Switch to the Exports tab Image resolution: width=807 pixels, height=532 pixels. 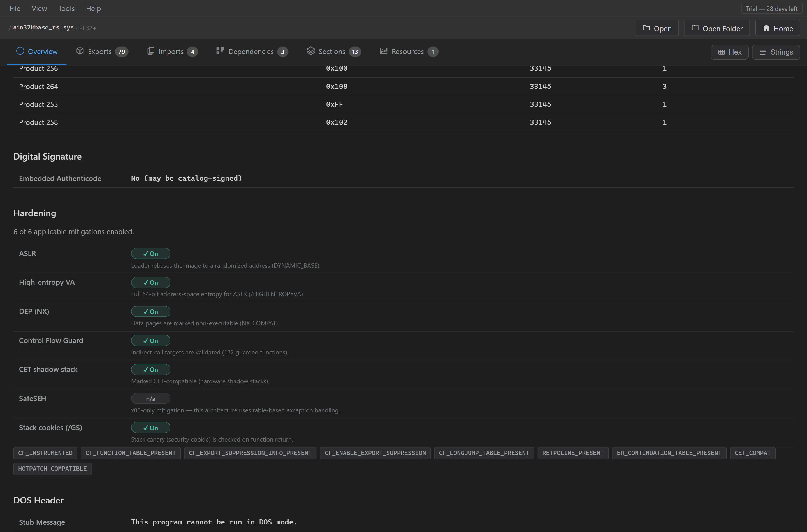(102, 52)
